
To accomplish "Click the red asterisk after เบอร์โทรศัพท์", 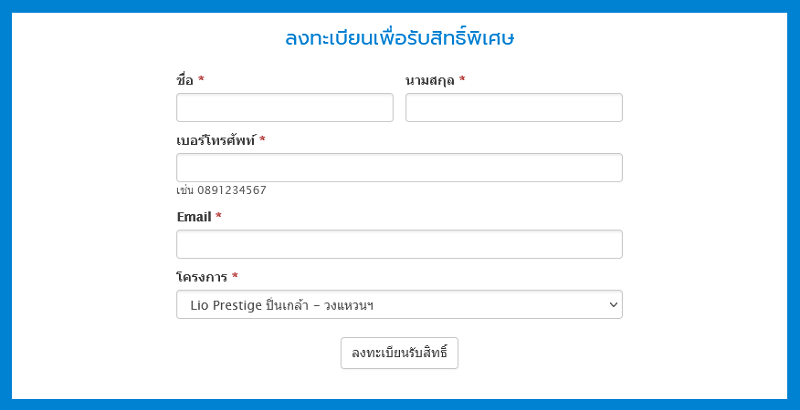I will point(262,139).
